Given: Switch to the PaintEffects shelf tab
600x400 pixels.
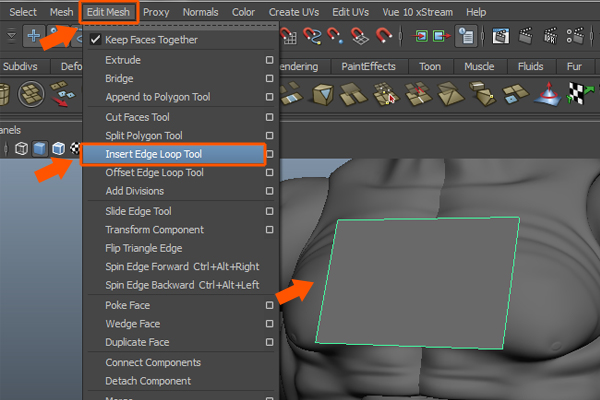Looking at the screenshot, I should click(x=368, y=67).
